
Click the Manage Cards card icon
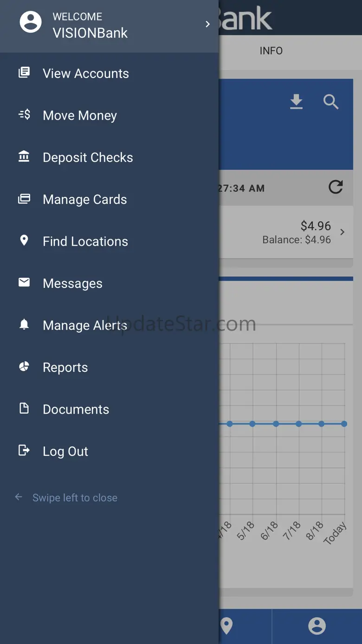(x=24, y=199)
